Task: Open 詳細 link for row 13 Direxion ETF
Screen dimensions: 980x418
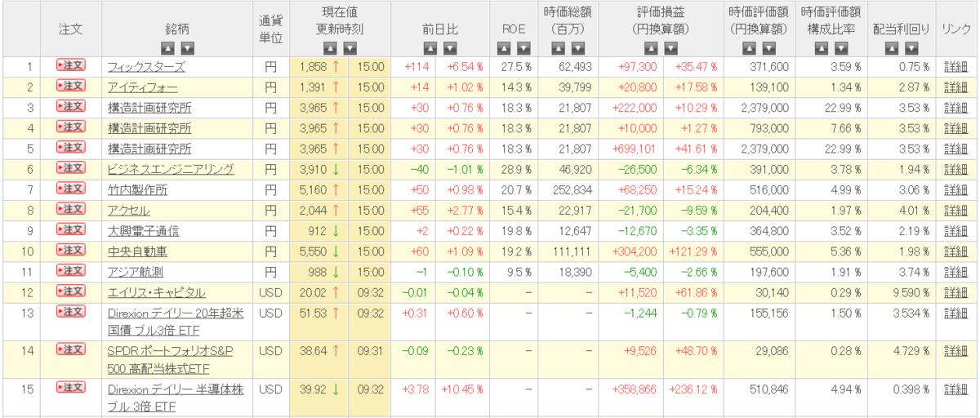Action: coord(955,312)
